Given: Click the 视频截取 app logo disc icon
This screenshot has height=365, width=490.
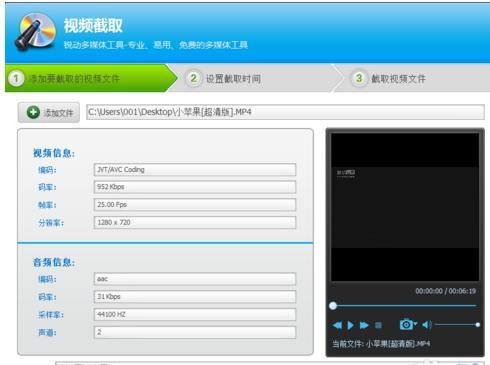Looking at the screenshot, I should pyautogui.click(x=35, y=32).
